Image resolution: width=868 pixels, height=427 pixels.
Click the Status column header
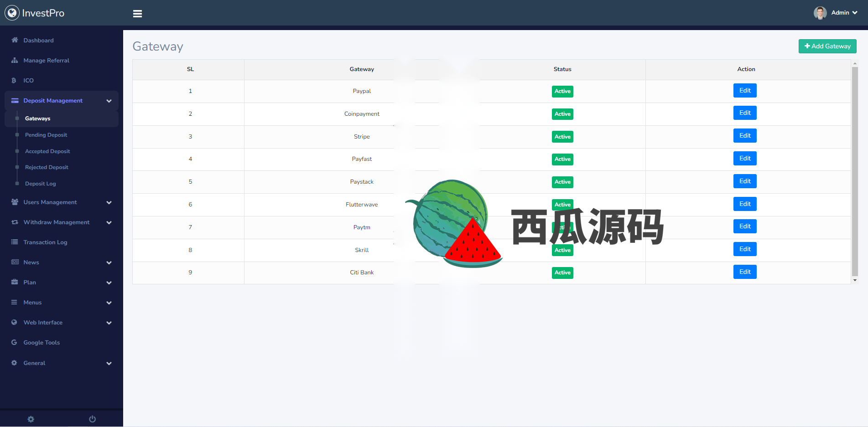(562, 69)
